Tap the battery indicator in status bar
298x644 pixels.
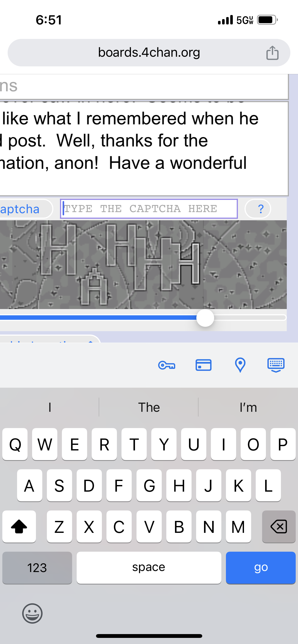click(x=267, y=20)
